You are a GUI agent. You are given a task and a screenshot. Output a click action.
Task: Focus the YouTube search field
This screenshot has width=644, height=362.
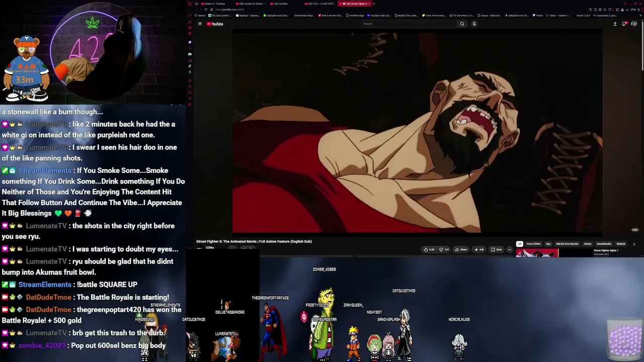409,24
